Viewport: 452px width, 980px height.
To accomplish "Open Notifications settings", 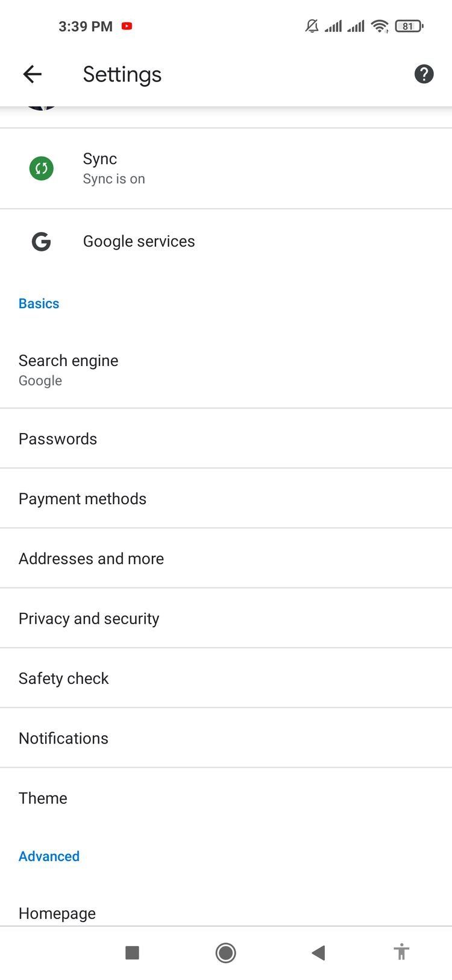I will (x=64, y=738).
